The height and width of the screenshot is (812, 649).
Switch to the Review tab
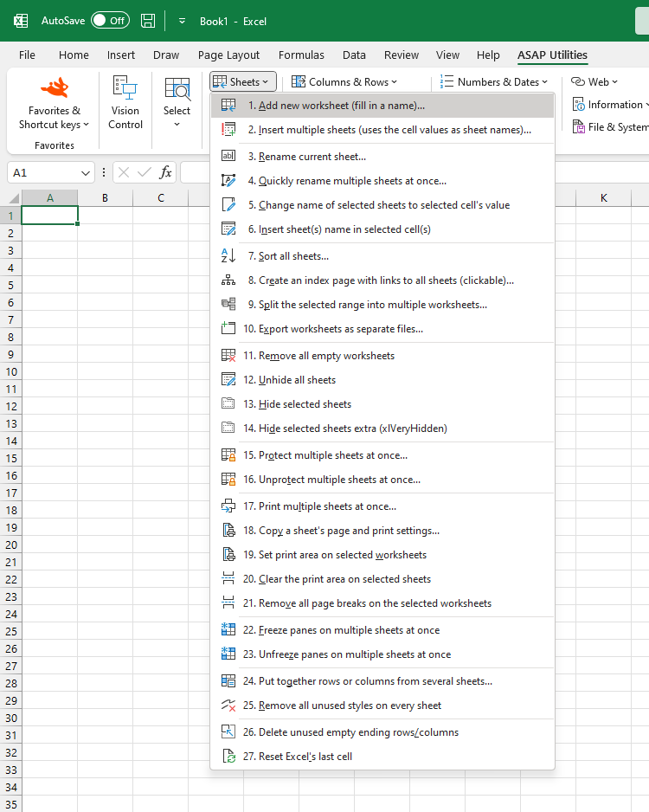(x=402, y=55)
